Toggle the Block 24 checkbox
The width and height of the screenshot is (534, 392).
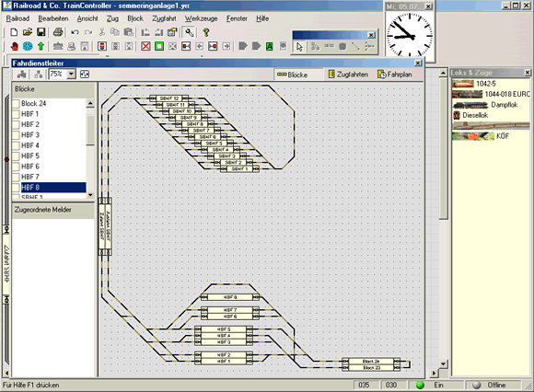[16, 103]
